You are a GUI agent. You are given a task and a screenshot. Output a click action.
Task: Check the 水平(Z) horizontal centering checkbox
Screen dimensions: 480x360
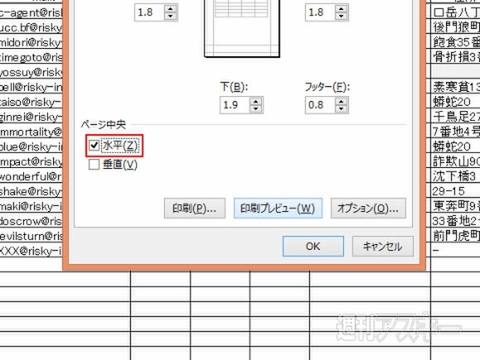point(94,145)
